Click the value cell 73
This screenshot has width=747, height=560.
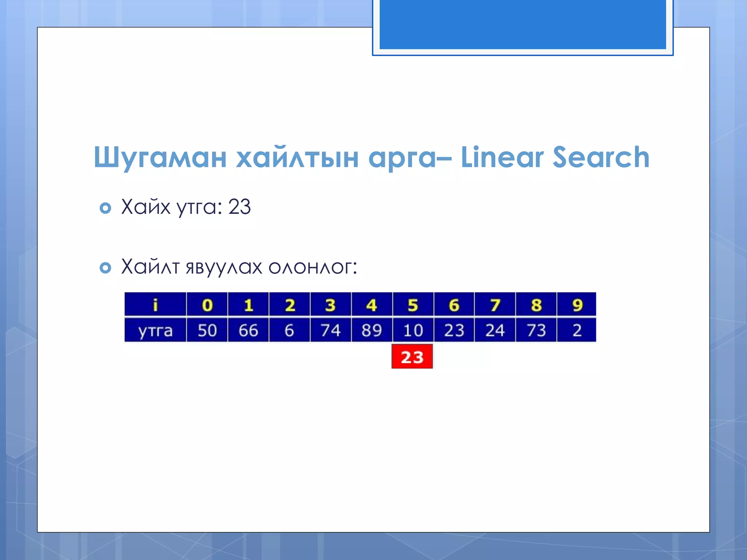[536, 330]
